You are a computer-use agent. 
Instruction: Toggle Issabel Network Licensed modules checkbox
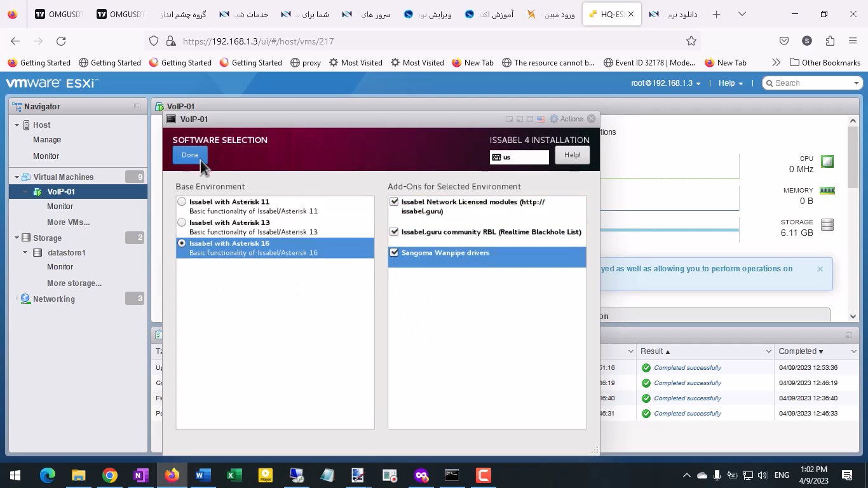[394, 202]
